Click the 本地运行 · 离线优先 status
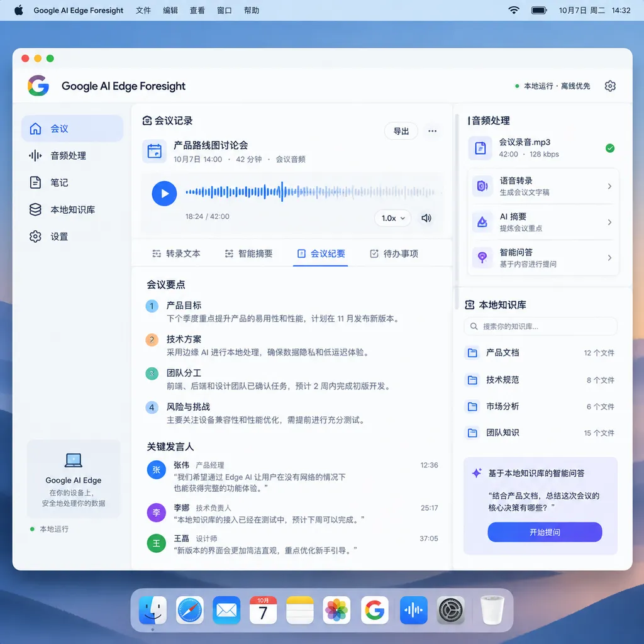 click(x=552, y=86)
